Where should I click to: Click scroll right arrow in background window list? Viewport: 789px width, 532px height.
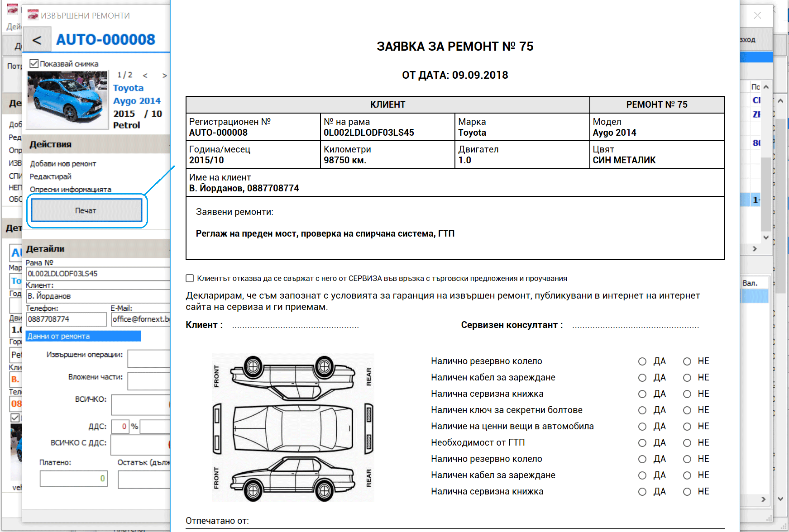click(x=755, y=249)
